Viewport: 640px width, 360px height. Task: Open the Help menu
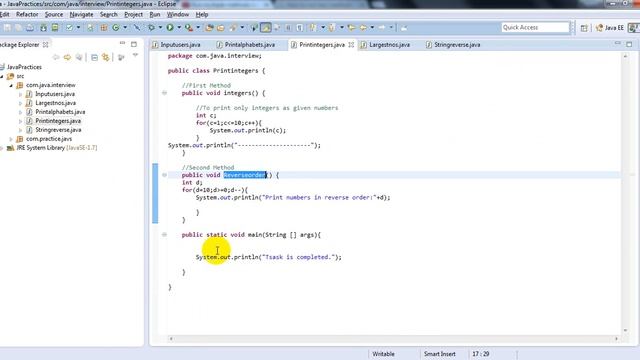202,14
